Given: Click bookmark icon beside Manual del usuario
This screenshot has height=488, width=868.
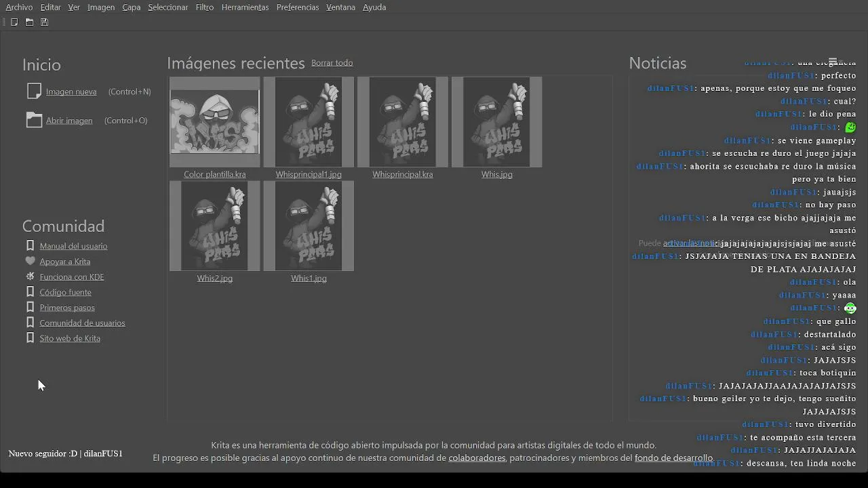Looking at the screenshot, I should point(30,245).
